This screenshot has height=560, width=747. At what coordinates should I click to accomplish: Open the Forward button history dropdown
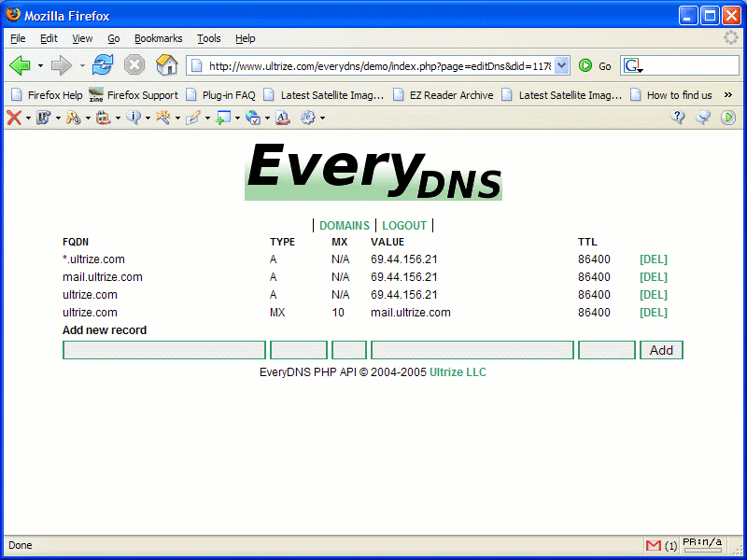[x=82, y=65]
